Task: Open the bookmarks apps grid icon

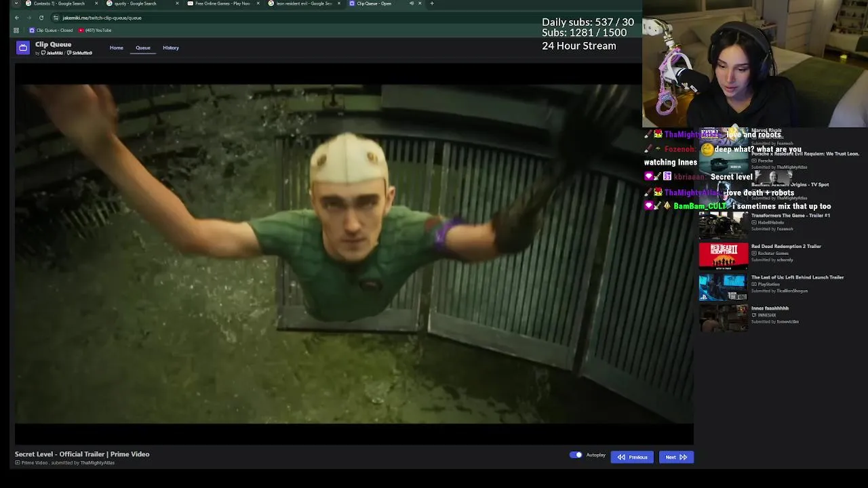Action: 16,30
